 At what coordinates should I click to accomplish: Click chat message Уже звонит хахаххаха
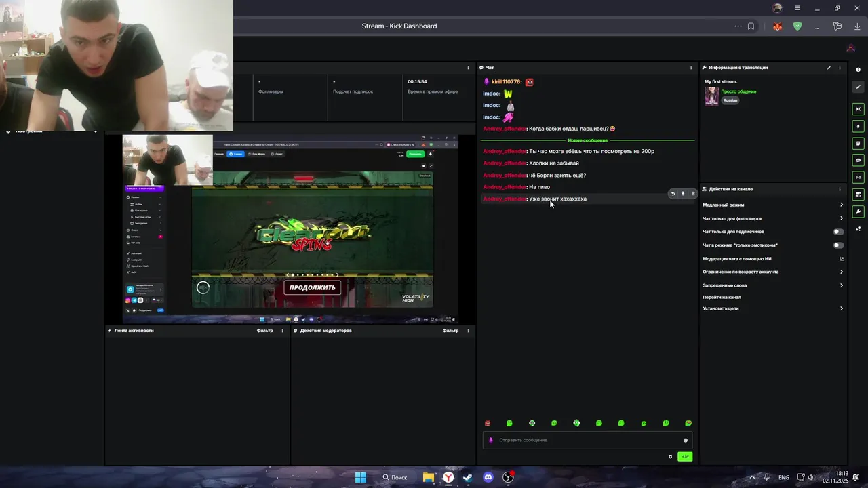pyautogui.click(x=557, y=199)
